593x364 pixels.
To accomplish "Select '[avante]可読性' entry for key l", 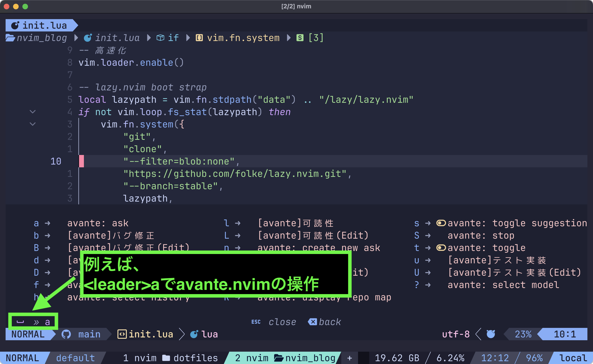I will 296,223.
